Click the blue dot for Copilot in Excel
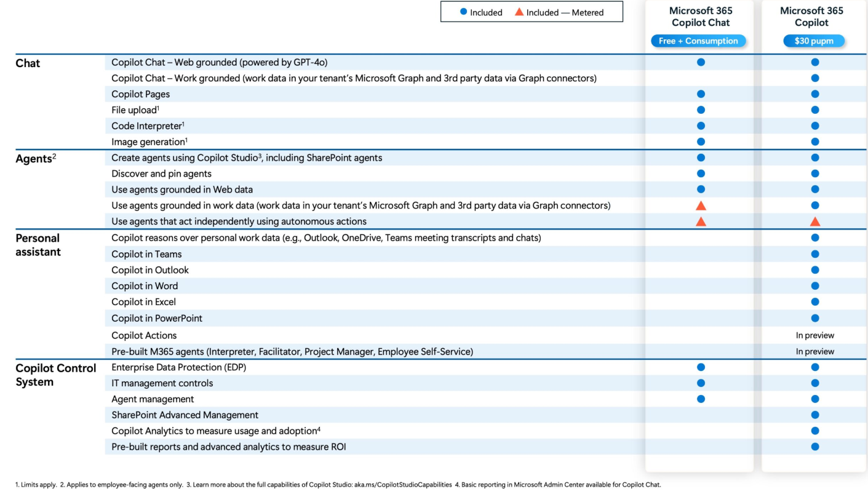868x494 pixels. click(x=815, y=302)
